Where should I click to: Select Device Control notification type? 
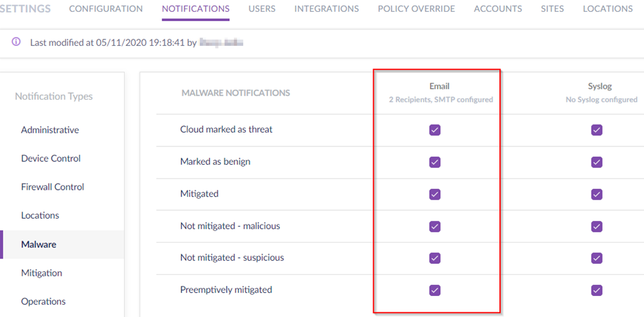(51, 158)
